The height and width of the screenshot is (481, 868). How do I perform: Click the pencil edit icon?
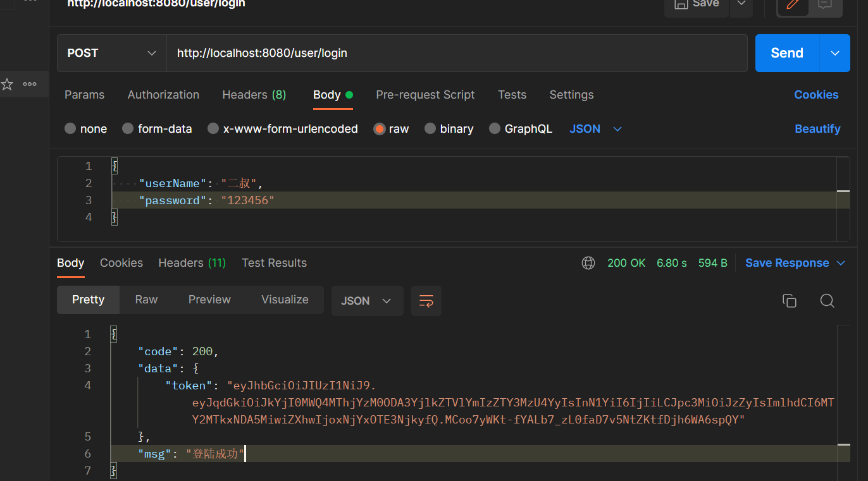(x=792, y=4)
